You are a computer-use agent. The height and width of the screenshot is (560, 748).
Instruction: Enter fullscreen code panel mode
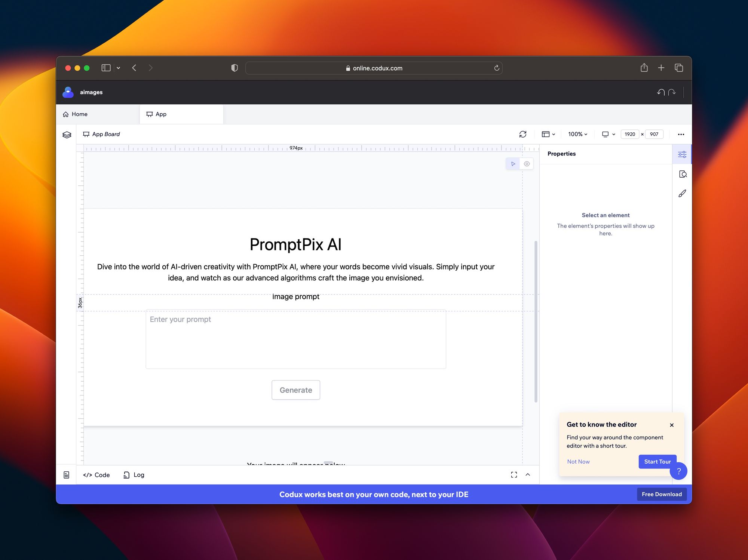point(514,475)
